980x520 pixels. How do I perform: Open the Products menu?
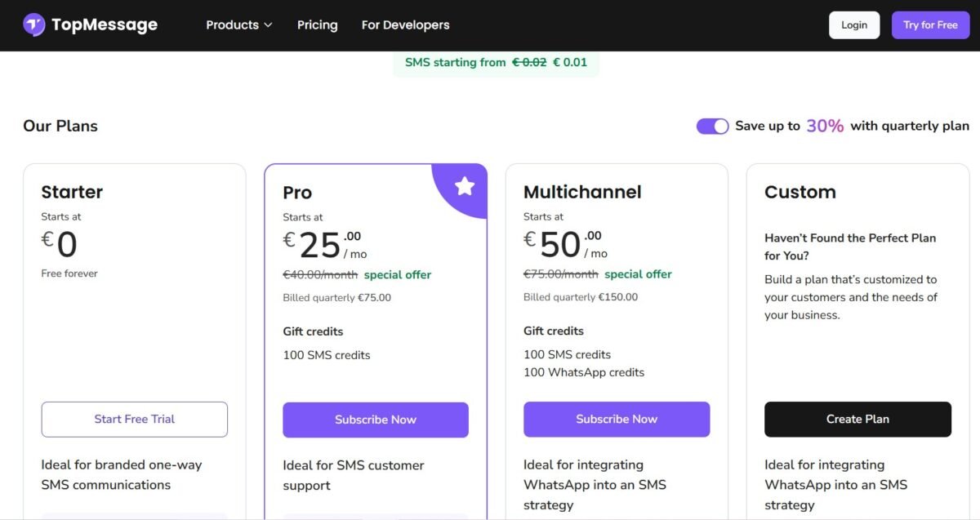pyautogui.click(x=232, y=25)
